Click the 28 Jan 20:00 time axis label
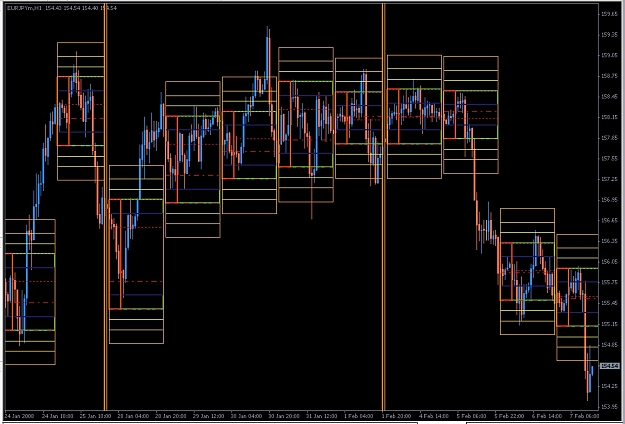 click(171, 416)
